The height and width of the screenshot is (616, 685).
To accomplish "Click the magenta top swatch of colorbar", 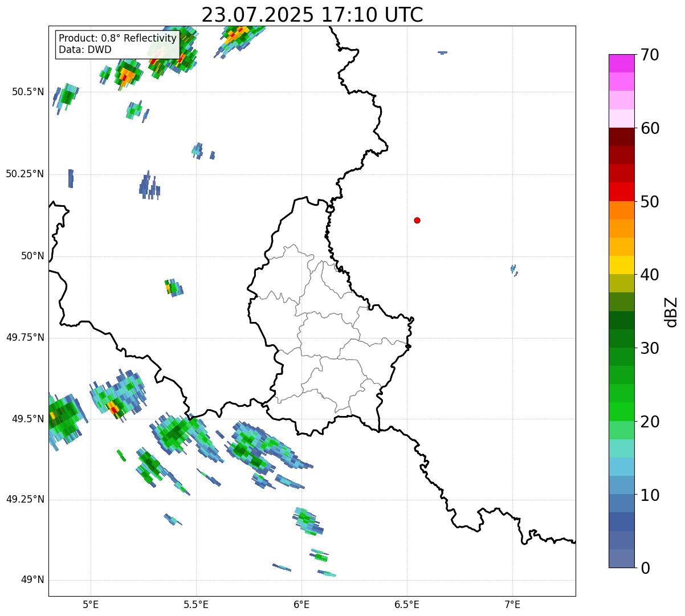I will click(x=621, y=63).
